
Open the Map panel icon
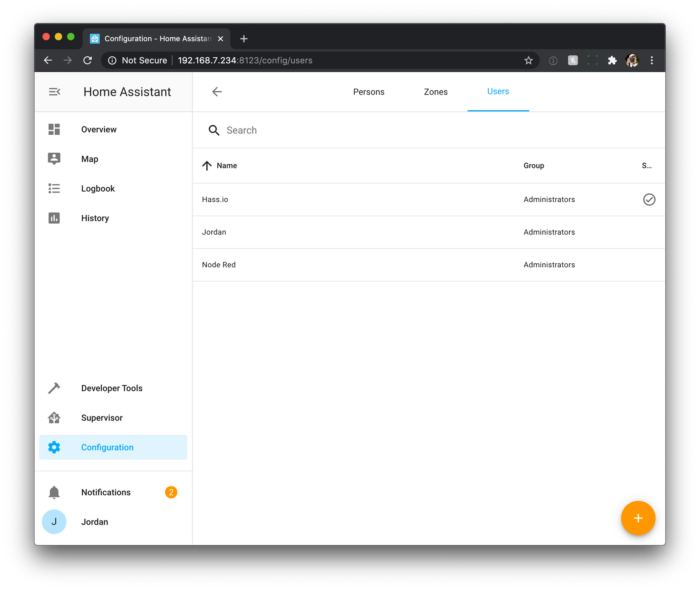(x=54, y=159)
